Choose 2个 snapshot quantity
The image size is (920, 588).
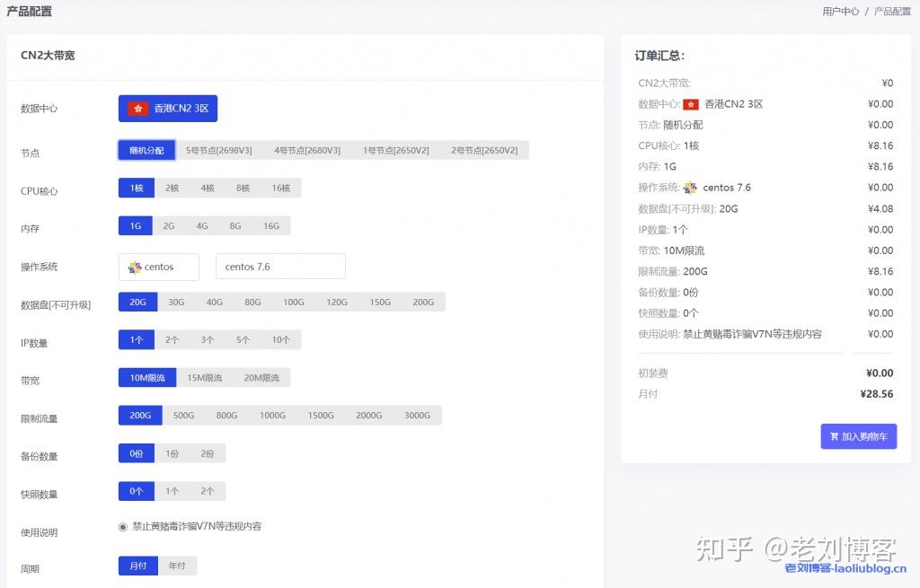208,491
